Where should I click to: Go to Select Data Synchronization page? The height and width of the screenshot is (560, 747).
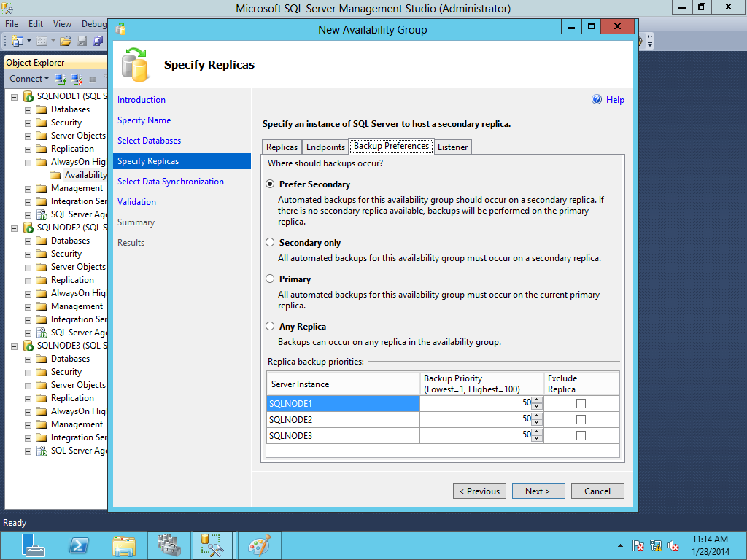(171, 182)
